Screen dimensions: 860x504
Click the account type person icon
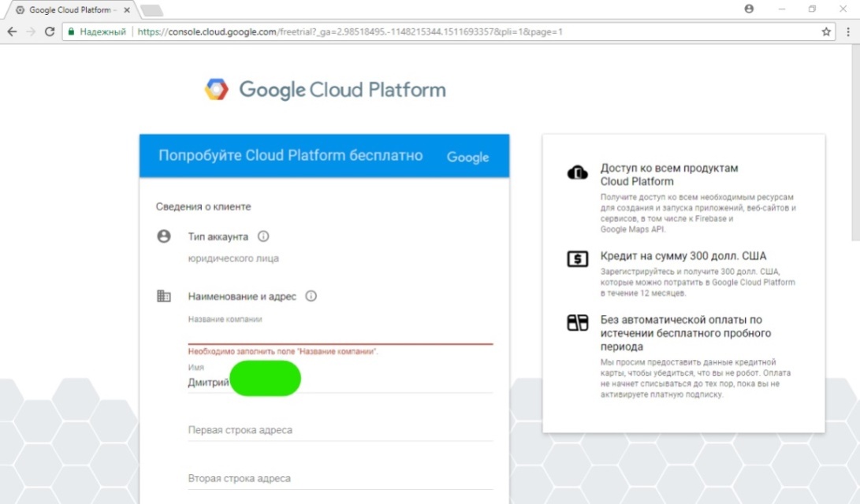(x=163, y=236)
